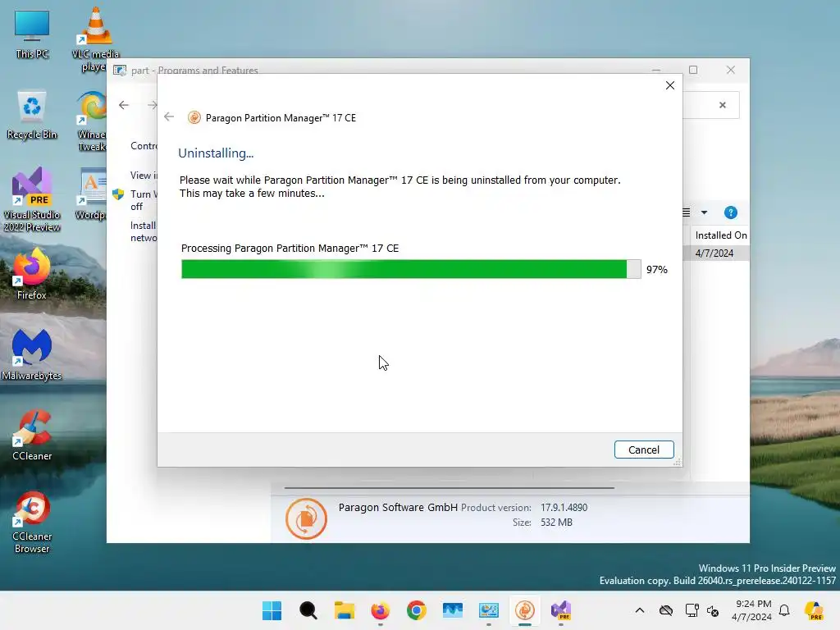Switch to Paragon uninstaller taskbar icon
This screenshot has height=630, width=840.
click(525, 610)
